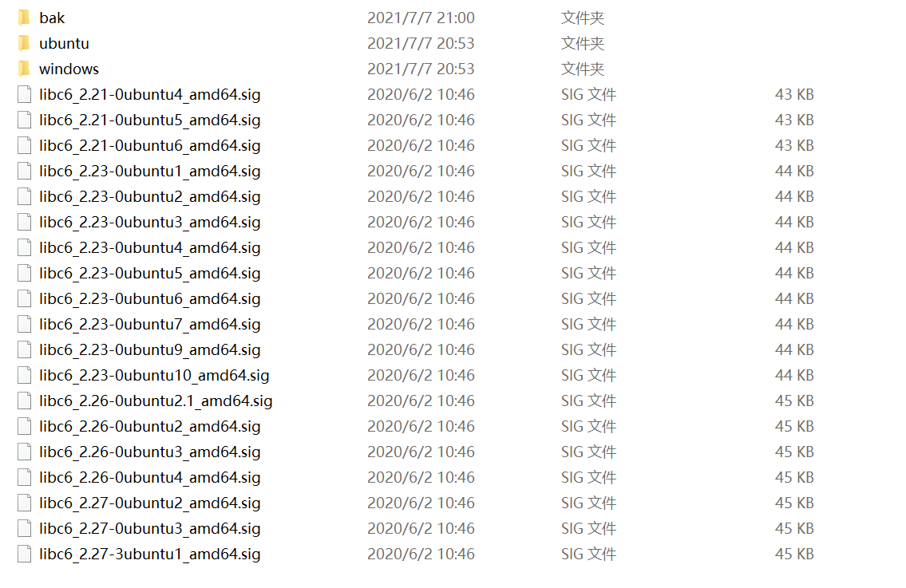Click the ubuntu folder icon

tap(24, 43)
